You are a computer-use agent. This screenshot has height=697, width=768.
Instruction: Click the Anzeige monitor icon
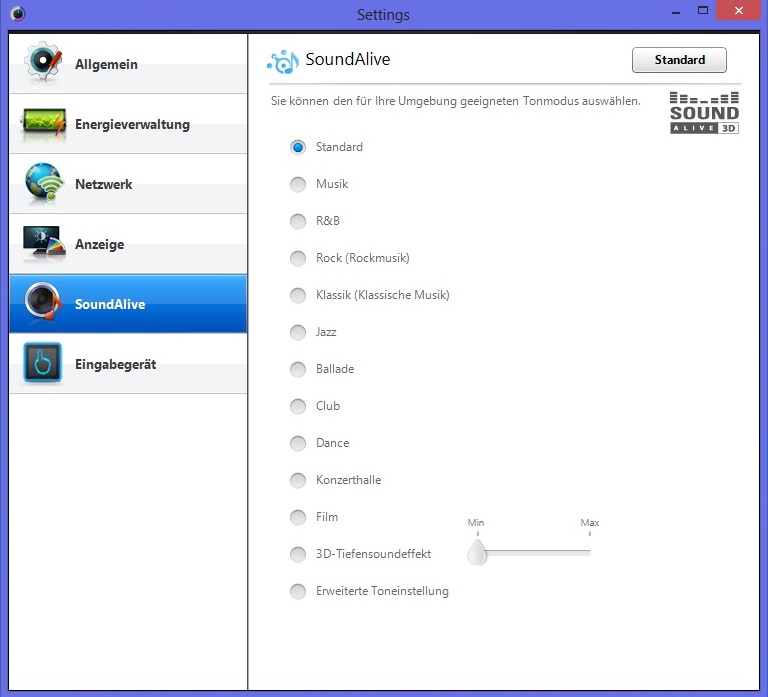click(x=44, y=242)
